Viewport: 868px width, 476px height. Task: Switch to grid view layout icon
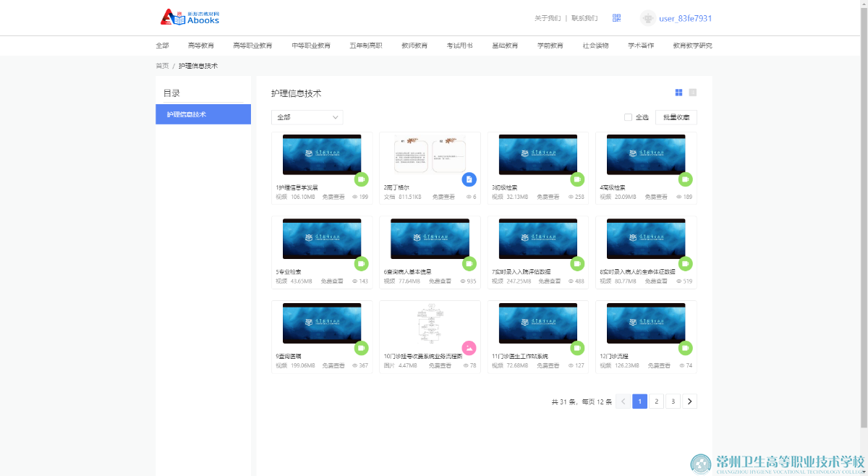[x=678, y=93]
